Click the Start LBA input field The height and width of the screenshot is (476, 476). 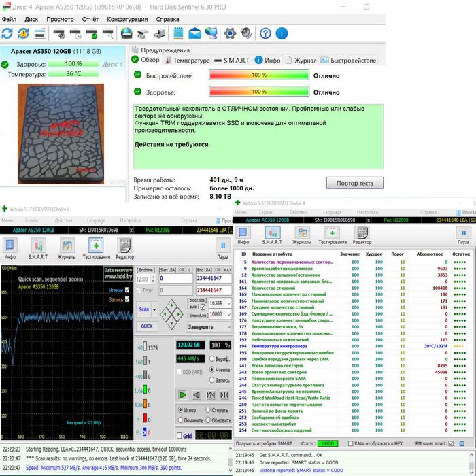pos(176,278)
